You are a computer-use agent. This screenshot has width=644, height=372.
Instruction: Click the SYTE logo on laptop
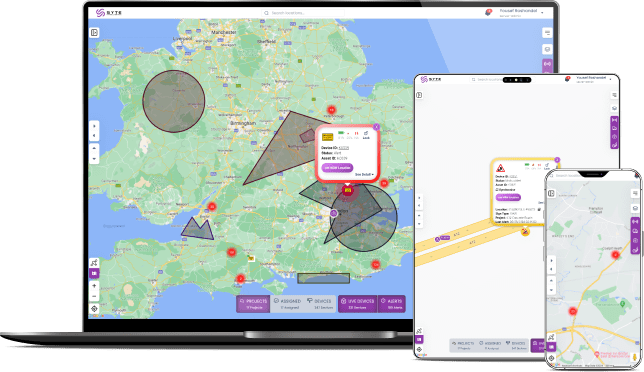(x=108, y=13)
